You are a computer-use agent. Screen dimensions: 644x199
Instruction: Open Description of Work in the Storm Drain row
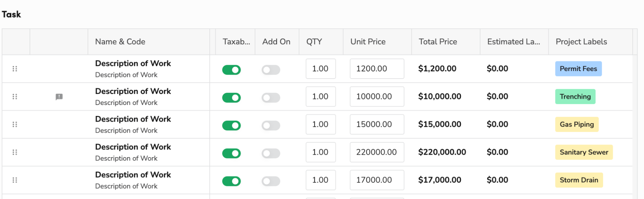pyautogui.click(x=133, y=175)
